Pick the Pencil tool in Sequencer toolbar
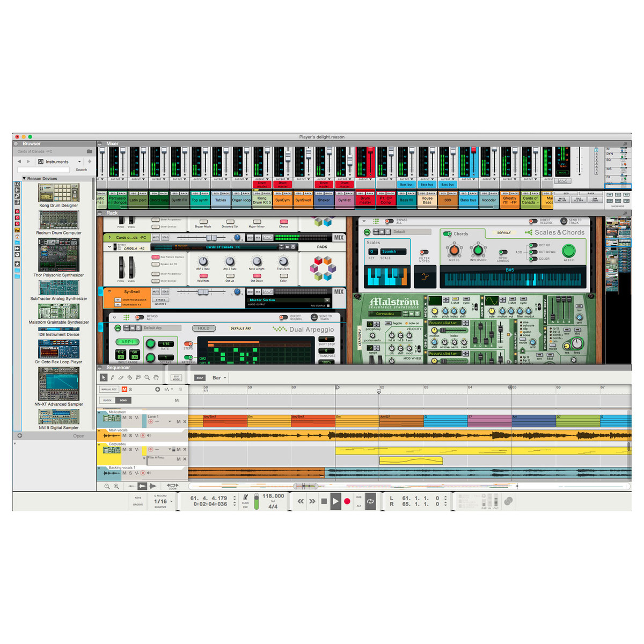 pos(112,378)
